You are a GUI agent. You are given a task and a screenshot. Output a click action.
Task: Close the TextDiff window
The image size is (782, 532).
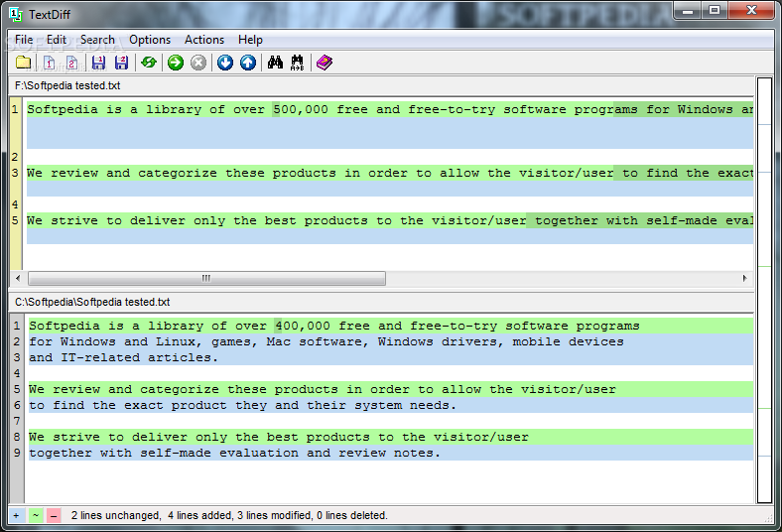(x=751, y=10)
